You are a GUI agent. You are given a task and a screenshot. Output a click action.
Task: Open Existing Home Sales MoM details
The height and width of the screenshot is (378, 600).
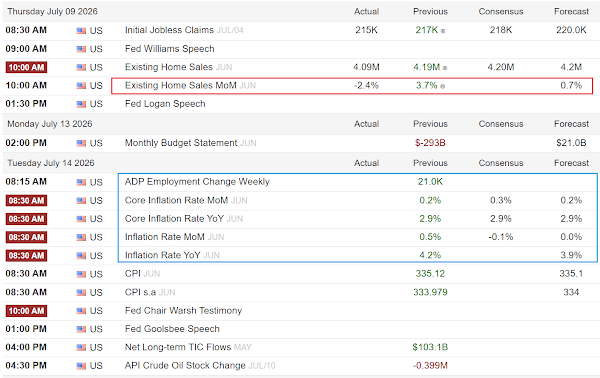pos(181,85)
